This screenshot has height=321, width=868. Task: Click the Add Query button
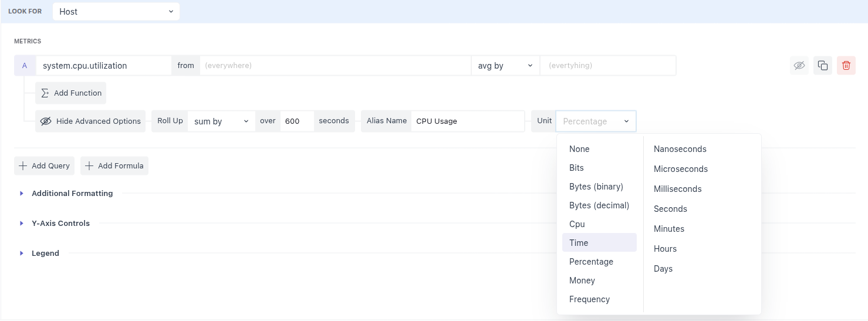coord(45,165)
